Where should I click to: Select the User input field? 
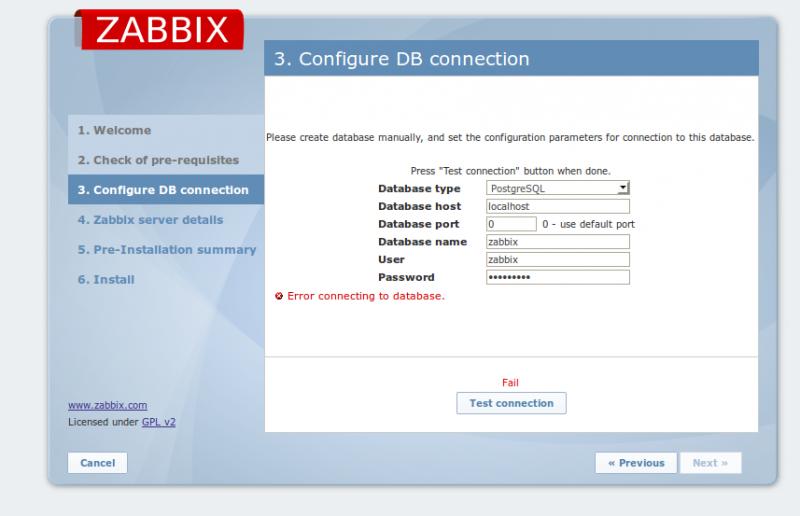click(x=558, y=259)
